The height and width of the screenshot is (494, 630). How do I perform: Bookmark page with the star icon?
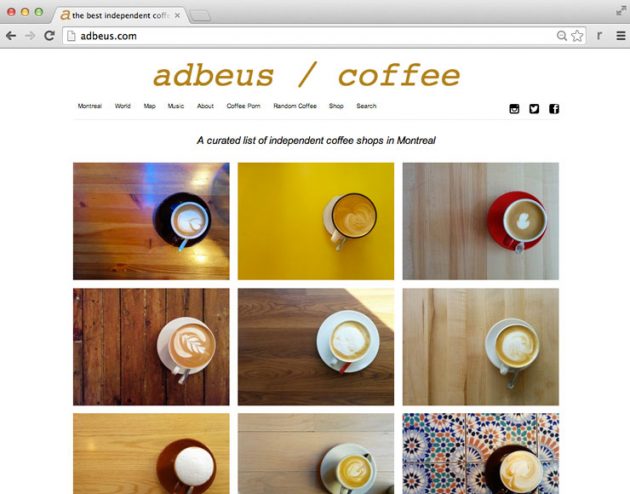[x=577, y=36]
